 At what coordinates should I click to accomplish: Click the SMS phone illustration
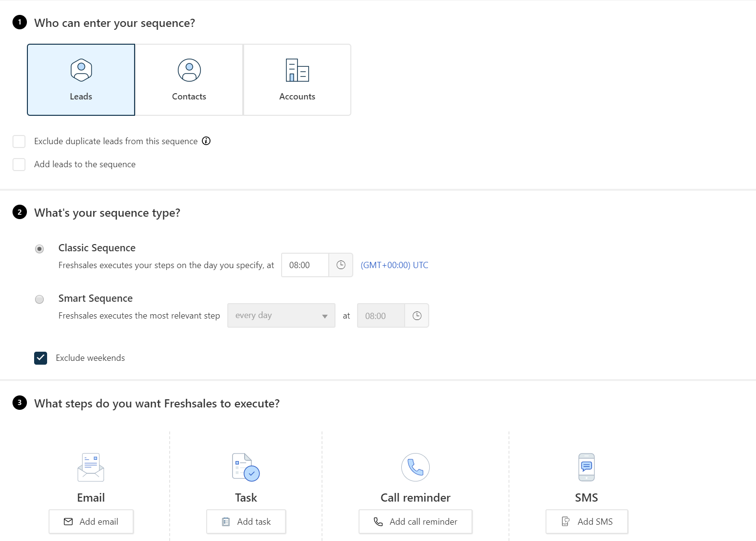[586, 467]
